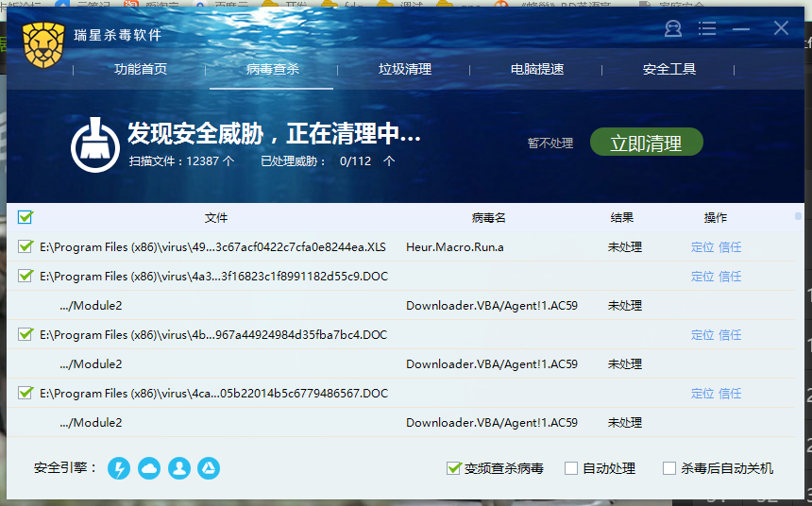812x506 pixels.
Task: Click 信任 for the 4b...fba7bc4.DOC row
Action: [730, 334]
